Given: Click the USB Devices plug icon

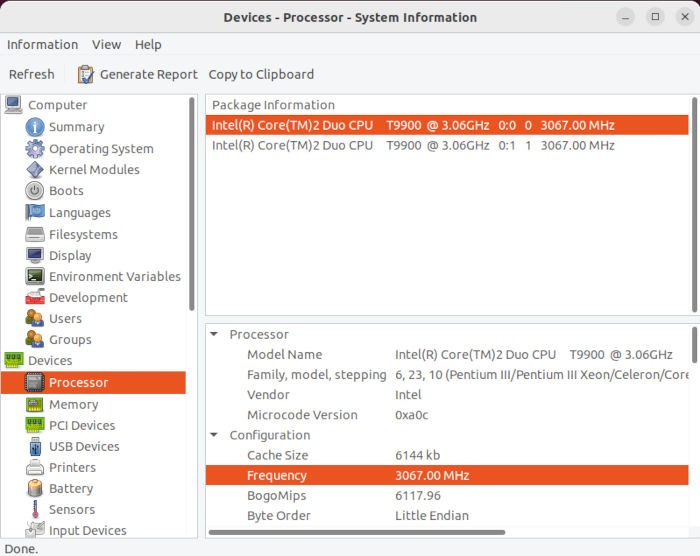Looking at the screenshot, I should [35, 447].
